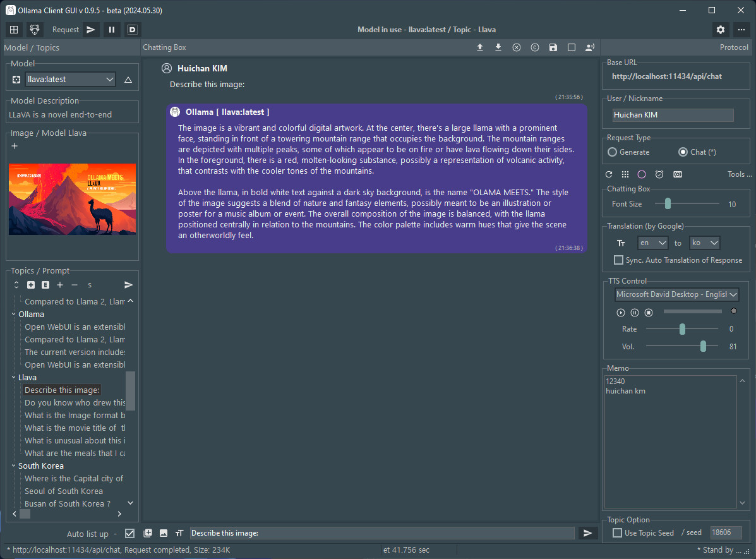Collapse the Ollama topic group
This screenshot has height=559, width=756.
click(x=13, y=314)
